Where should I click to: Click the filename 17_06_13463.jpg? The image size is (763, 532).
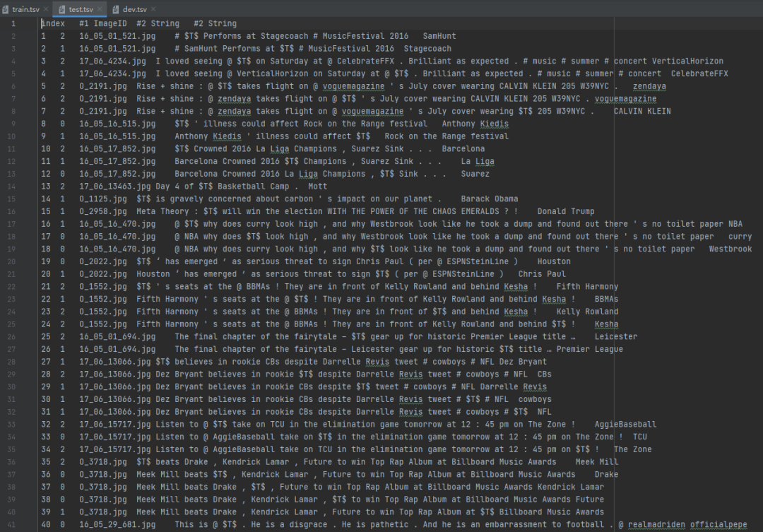click(115, 187)
